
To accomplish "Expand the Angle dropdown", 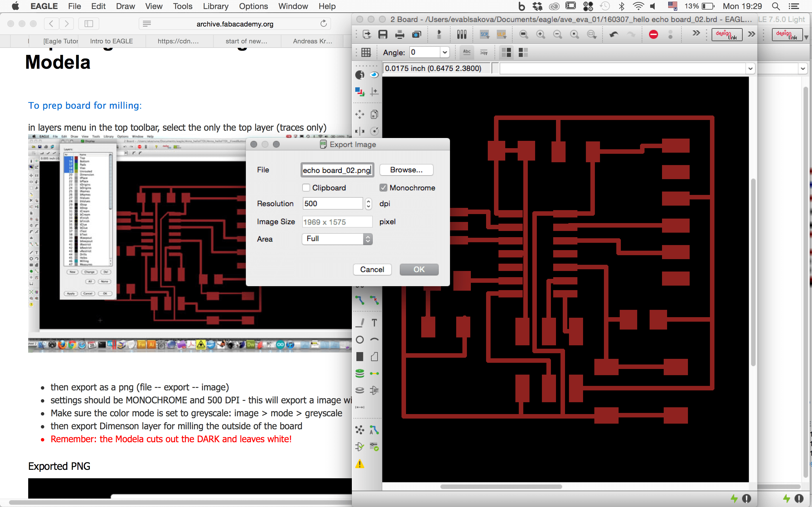I will click(445, 52).
